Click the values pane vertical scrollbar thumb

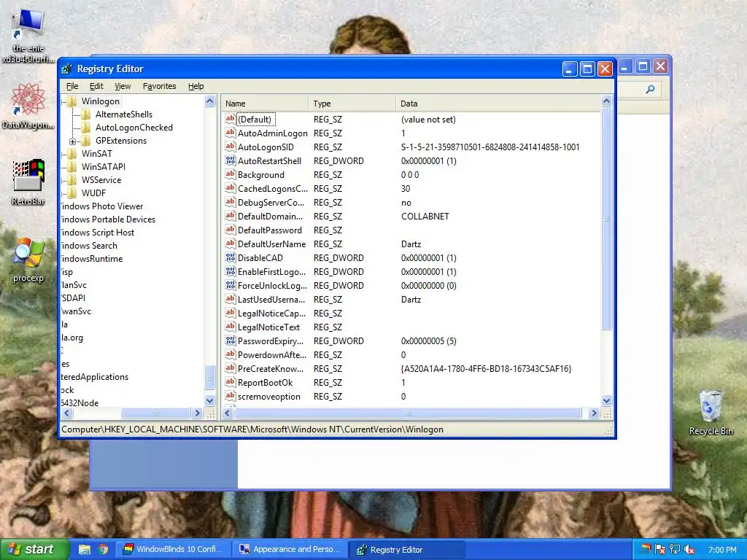606,219
